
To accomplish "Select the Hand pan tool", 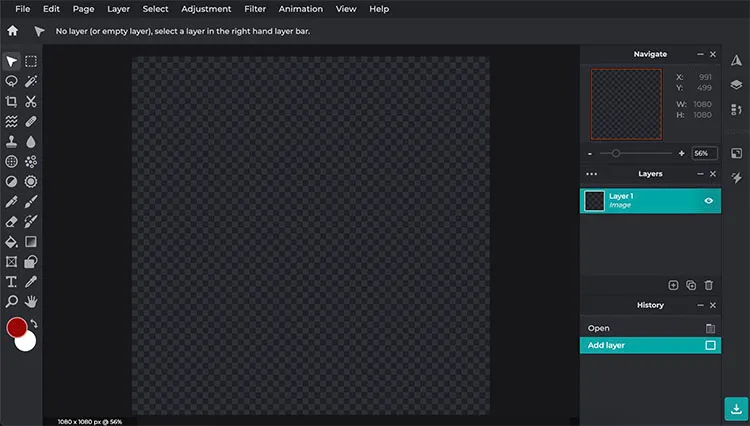I will (x=31, y=302).
